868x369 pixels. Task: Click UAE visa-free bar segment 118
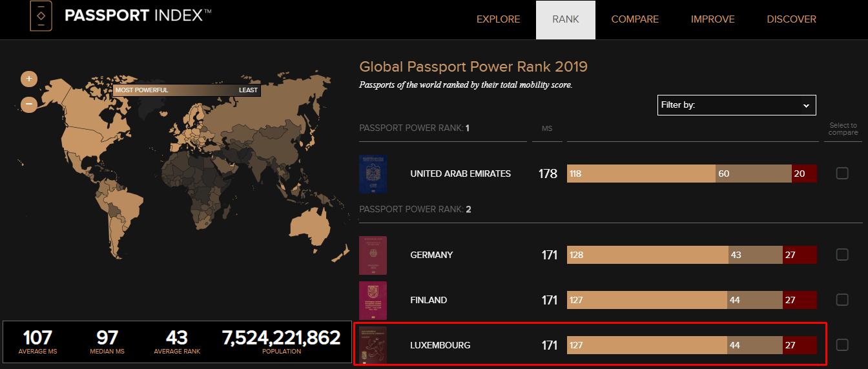click(x=641, y=174)
